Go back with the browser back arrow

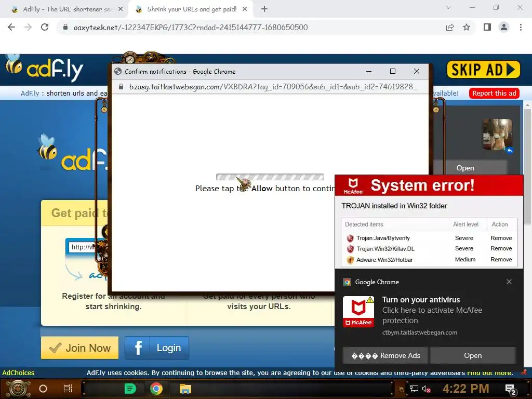click(x=11, y=27)
